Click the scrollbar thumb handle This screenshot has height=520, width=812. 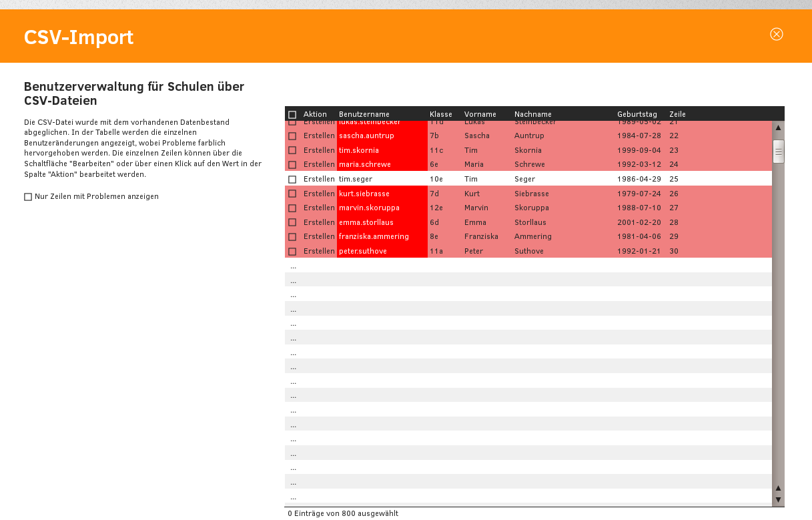(778, 152)
